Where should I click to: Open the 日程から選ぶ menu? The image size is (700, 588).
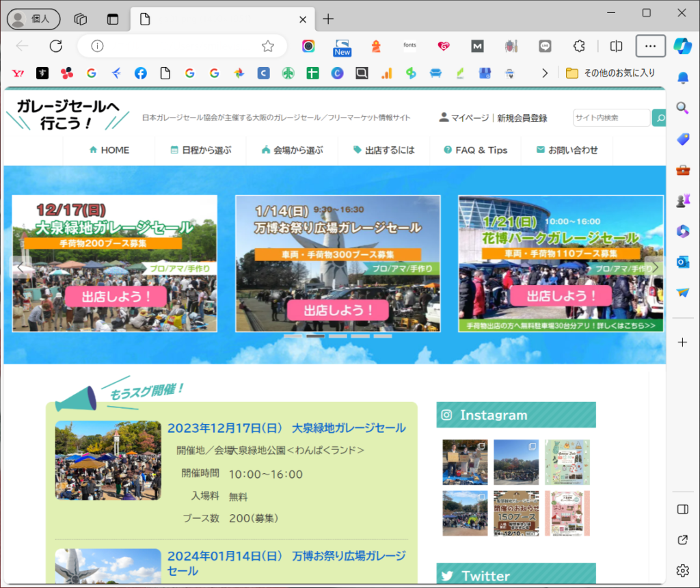[x=201, y=150]
